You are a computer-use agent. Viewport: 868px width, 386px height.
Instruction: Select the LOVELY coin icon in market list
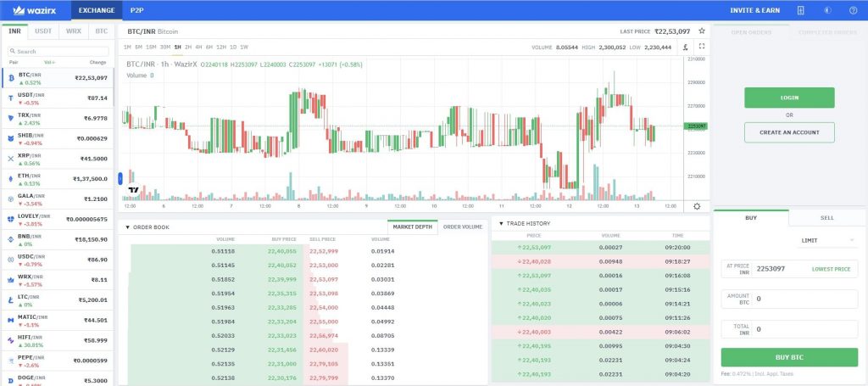coord(10,220)
